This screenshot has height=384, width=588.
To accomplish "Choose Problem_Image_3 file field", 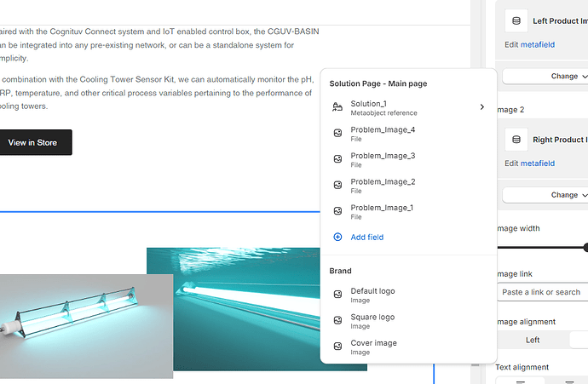I will pyautogui.click(x=409, y=159).
